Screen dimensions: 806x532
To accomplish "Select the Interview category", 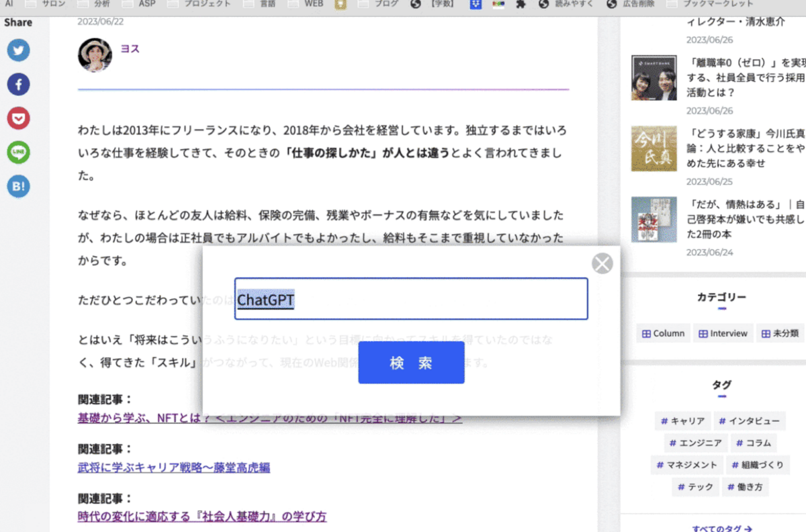I will 723,333.
